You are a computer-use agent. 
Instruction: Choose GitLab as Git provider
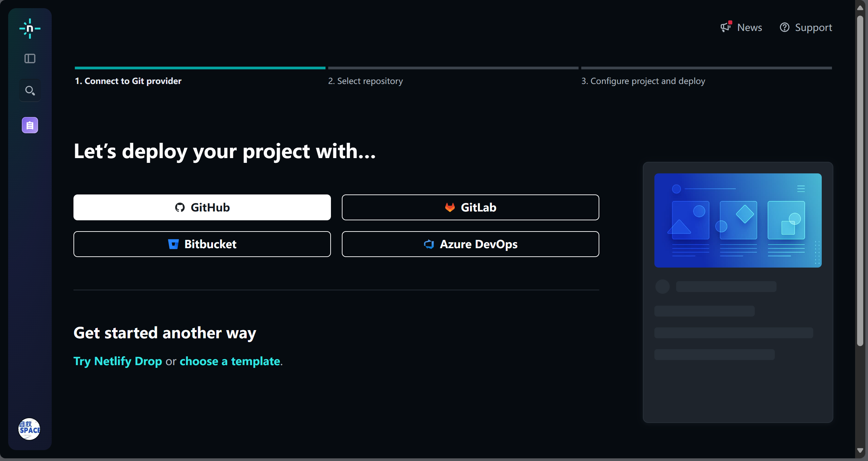[x=470, y=207]
